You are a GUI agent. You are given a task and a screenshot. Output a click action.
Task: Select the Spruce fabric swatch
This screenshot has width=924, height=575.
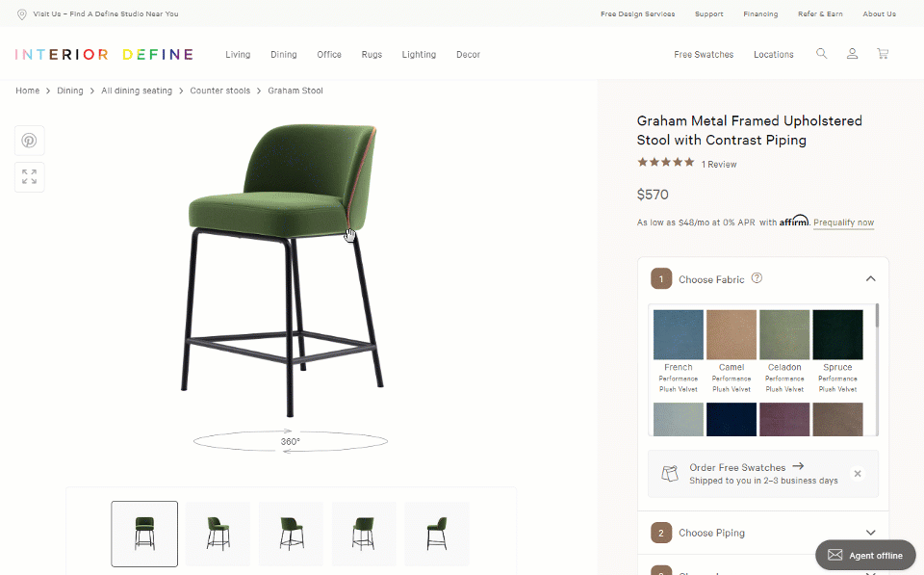pos(837,353)
